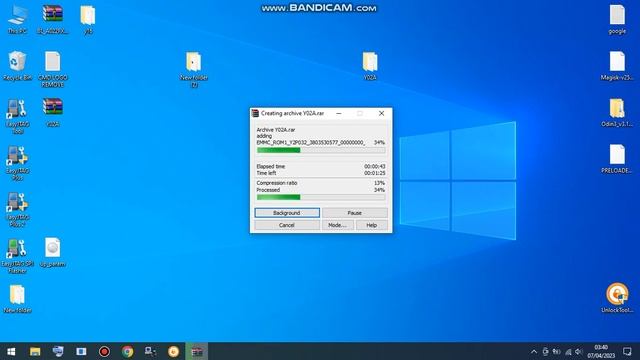640x360 pixels.
Task: Cancel the archiving operation
Action: (x=287, y=225)
